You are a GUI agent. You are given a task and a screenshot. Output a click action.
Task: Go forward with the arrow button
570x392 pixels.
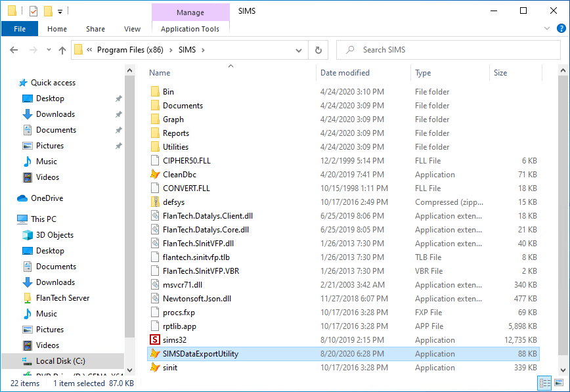(x=33, y=50)
